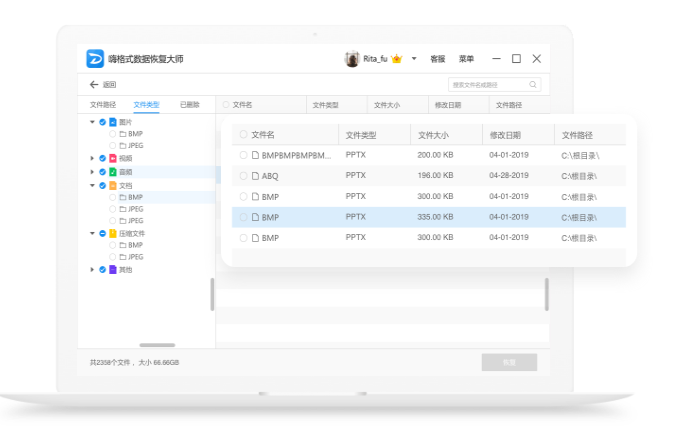The image size is (685, 430).
Task: Tick the BMP circle under 压缩文件
Action: click(113, 245)
